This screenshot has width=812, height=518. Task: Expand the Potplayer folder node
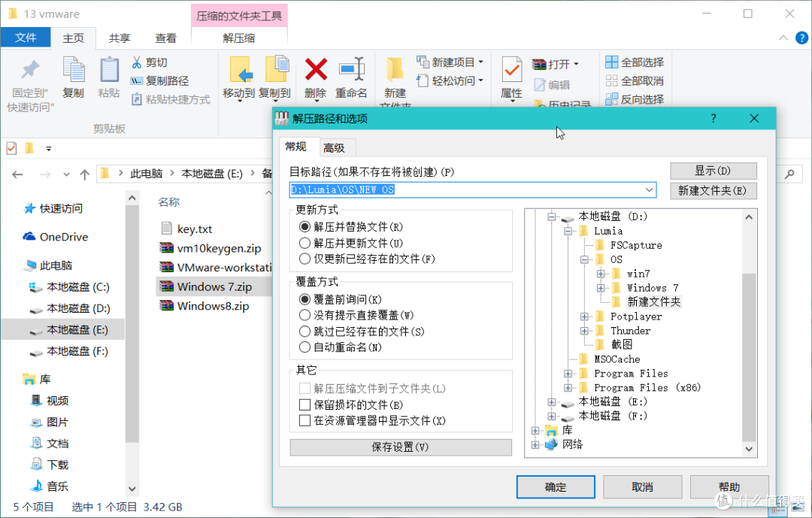point(585,317)
